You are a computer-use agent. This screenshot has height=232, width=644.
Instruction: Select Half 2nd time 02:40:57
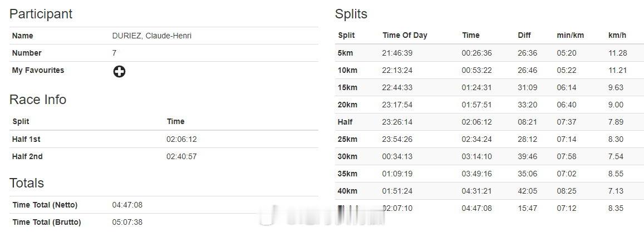(181, 156)
